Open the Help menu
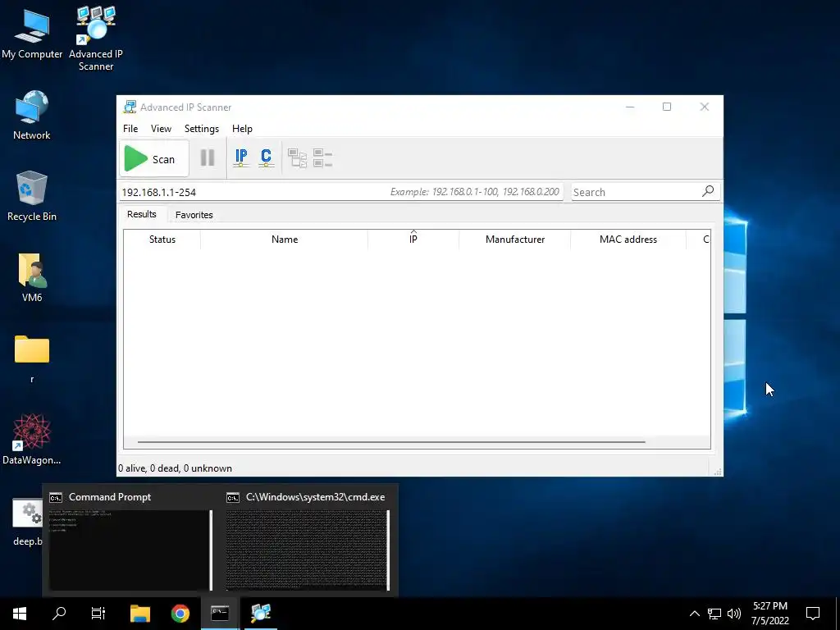This screenshot has height=630, width=840. coord(242,129)
